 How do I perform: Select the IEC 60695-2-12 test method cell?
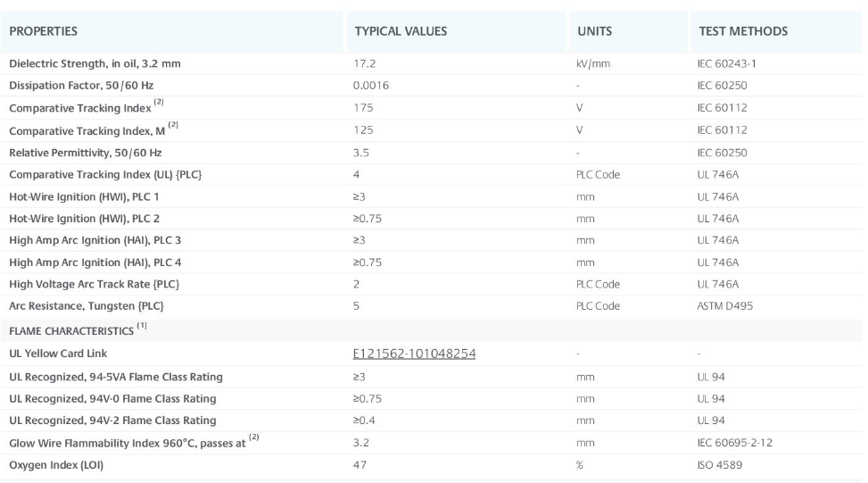734,443
